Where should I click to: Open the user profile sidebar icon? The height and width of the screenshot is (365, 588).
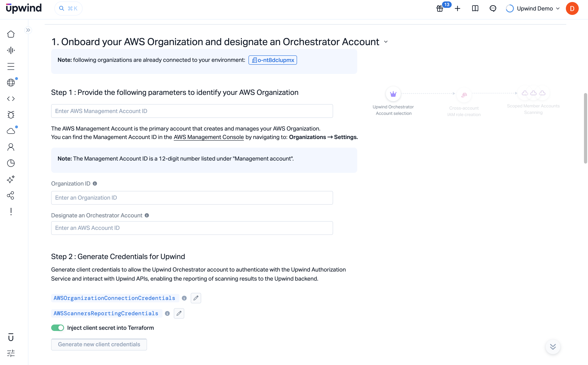pyautogui.click(x=11, y=147)
